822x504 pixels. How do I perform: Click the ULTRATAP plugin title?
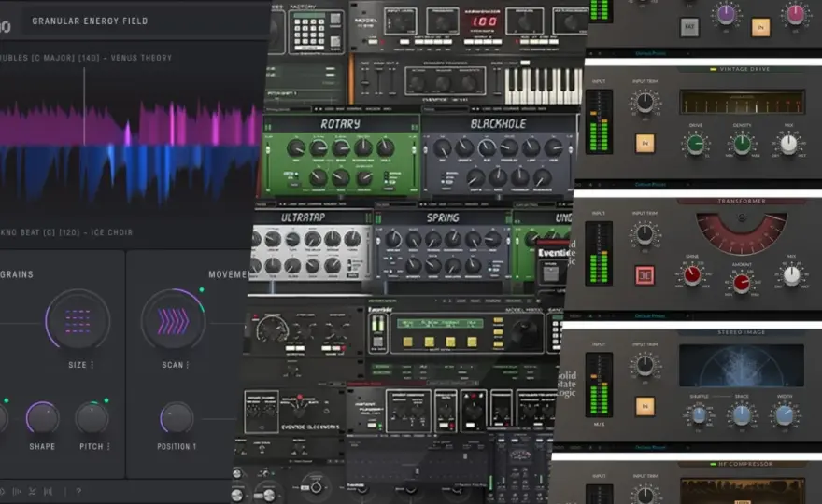[x=303, y=217]
